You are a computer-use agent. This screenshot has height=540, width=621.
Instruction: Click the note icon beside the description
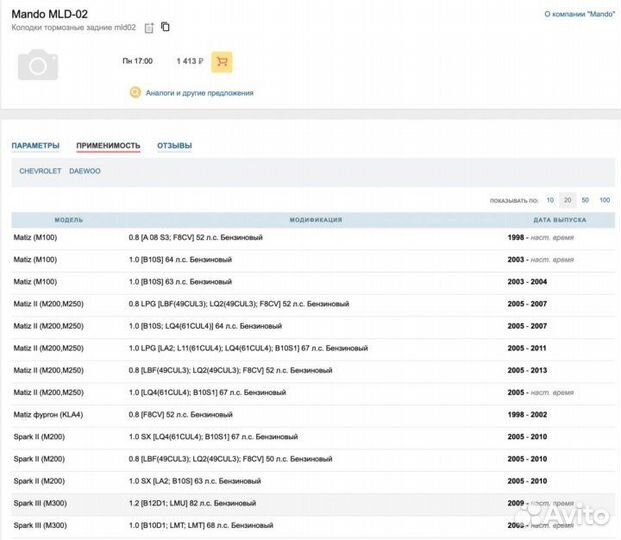[149, 28]
